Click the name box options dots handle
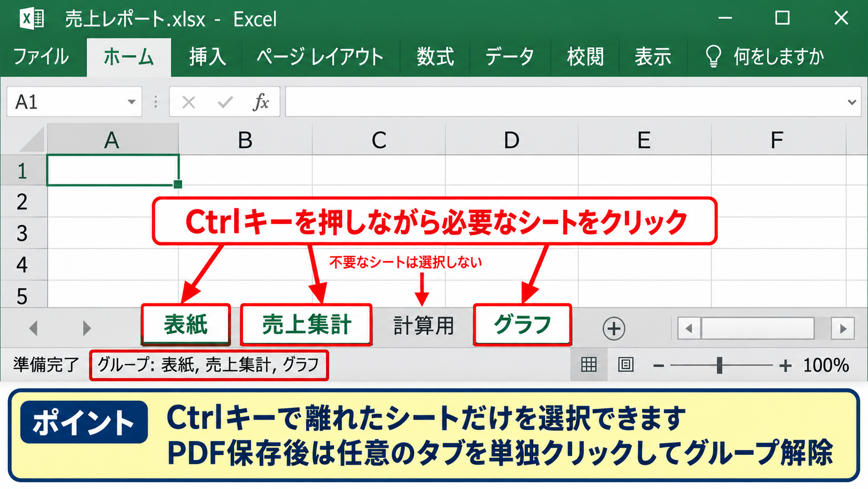Screen dimensions: 868x489 (x=156, y=102)
